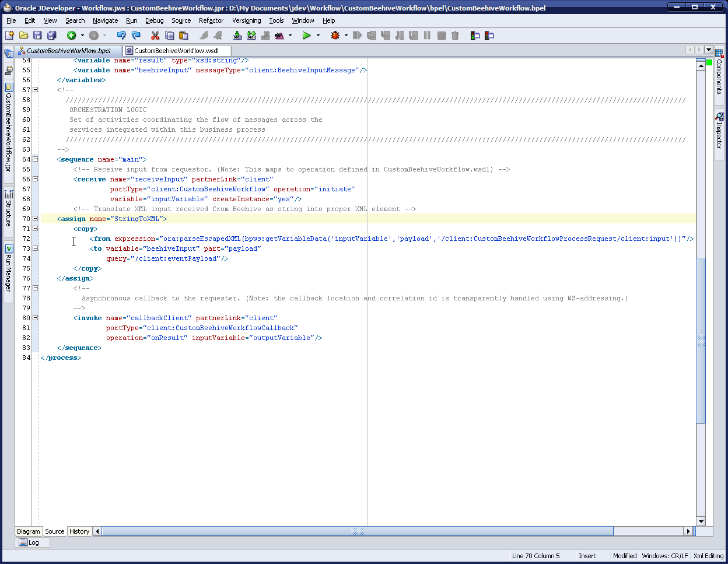Screen dimensions: 728x564
Task: Switch to the CustomBeehiveWorkflow.wsdl tab
Action: pos(177,50)
